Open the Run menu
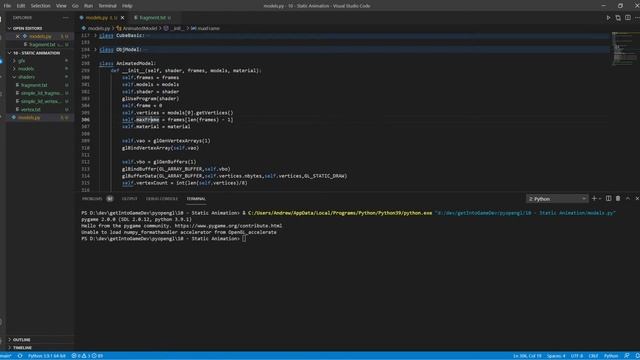The image size is (640, 360). pyautogui.click(x=88, y=6)
